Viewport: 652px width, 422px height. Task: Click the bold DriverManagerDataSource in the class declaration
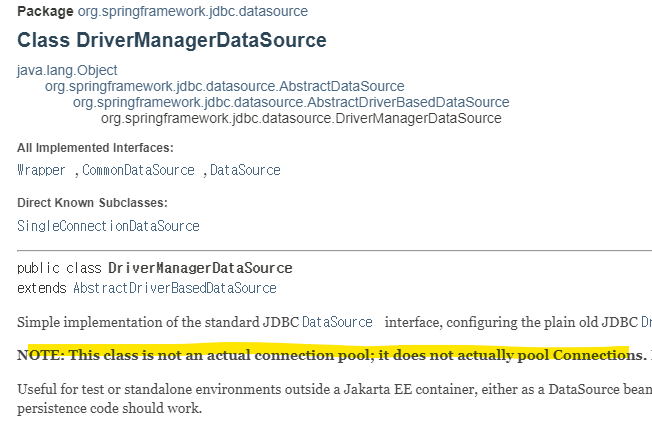(x=200, y=268)
